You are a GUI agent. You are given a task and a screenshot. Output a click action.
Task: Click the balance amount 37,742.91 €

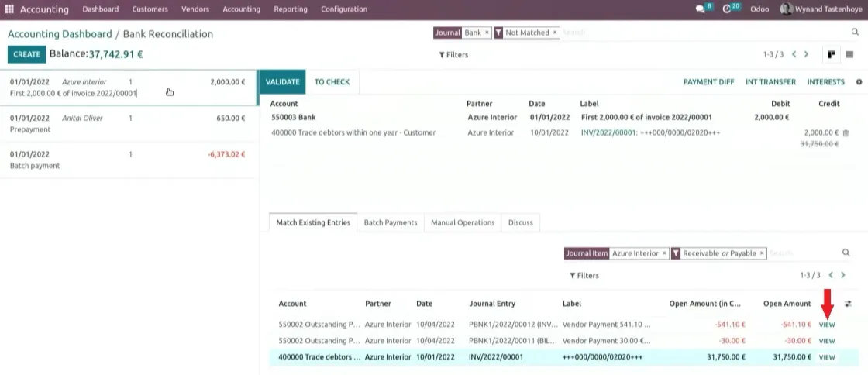tap(115, 54)
